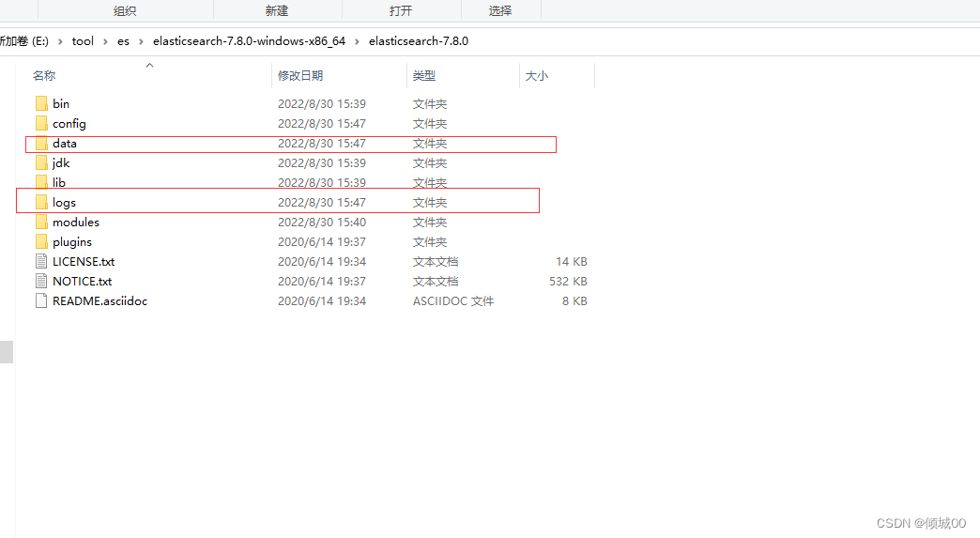Open the 选择 ribbon group
Viewport: 980px width, 538px height.
pos(500,10)
